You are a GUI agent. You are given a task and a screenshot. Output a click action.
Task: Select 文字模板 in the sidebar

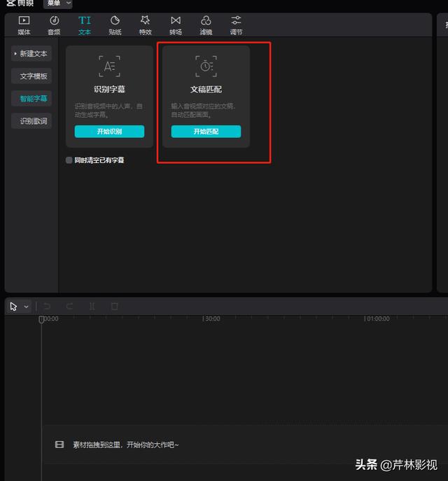point(31,76)
